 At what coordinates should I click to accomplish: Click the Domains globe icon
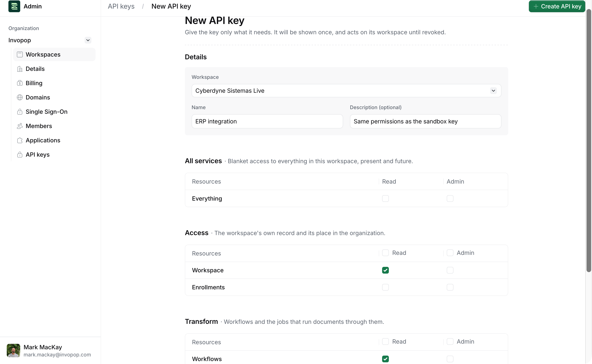20,98
